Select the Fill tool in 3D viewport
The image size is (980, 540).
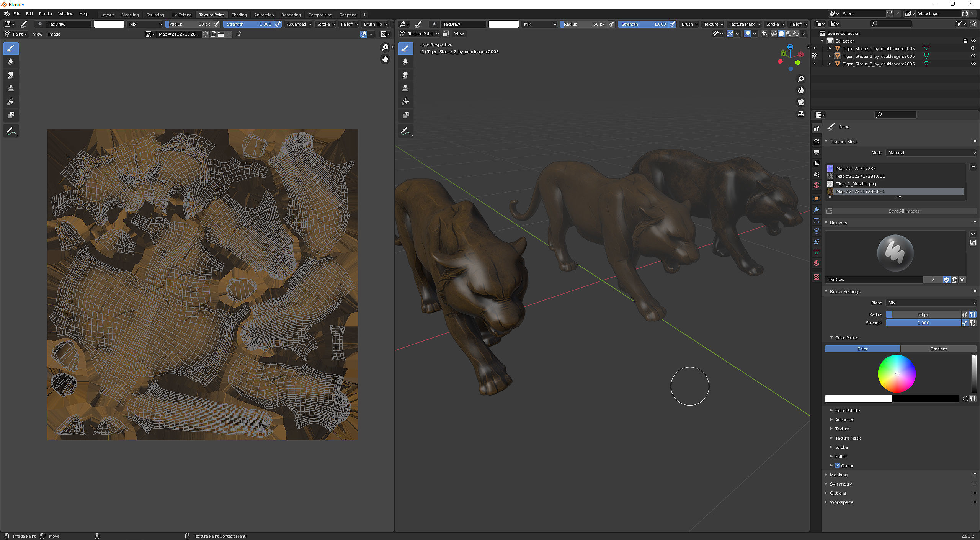click(405, 101)
